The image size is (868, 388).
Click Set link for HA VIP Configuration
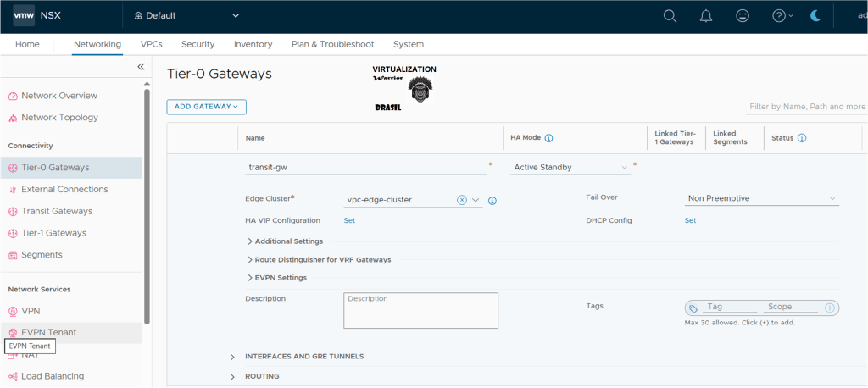[349, 220]
